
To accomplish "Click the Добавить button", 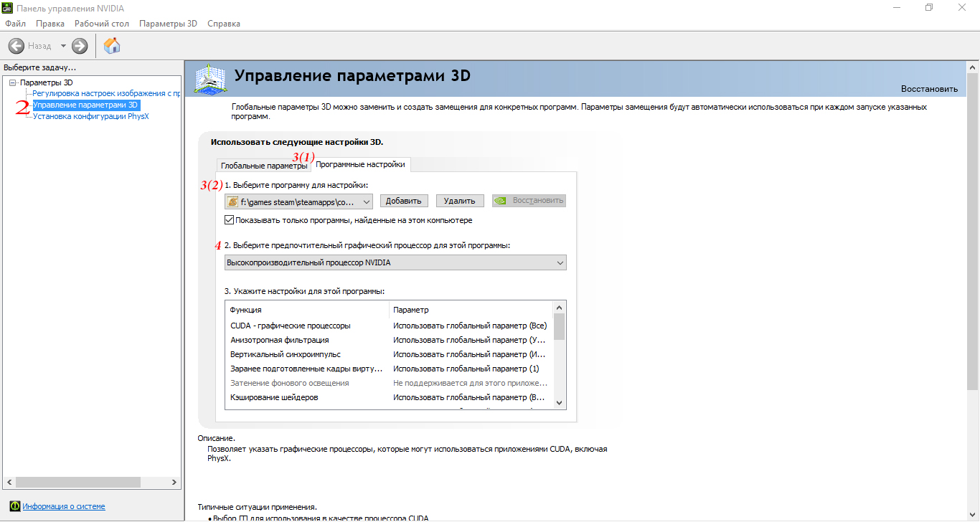I will click(x=405, y=201).
